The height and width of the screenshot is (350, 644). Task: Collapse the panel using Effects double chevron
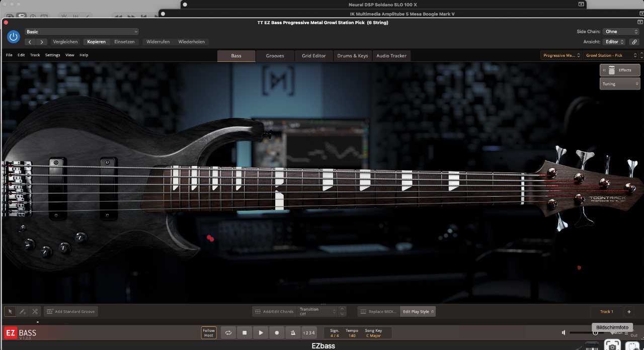(604, 70)
